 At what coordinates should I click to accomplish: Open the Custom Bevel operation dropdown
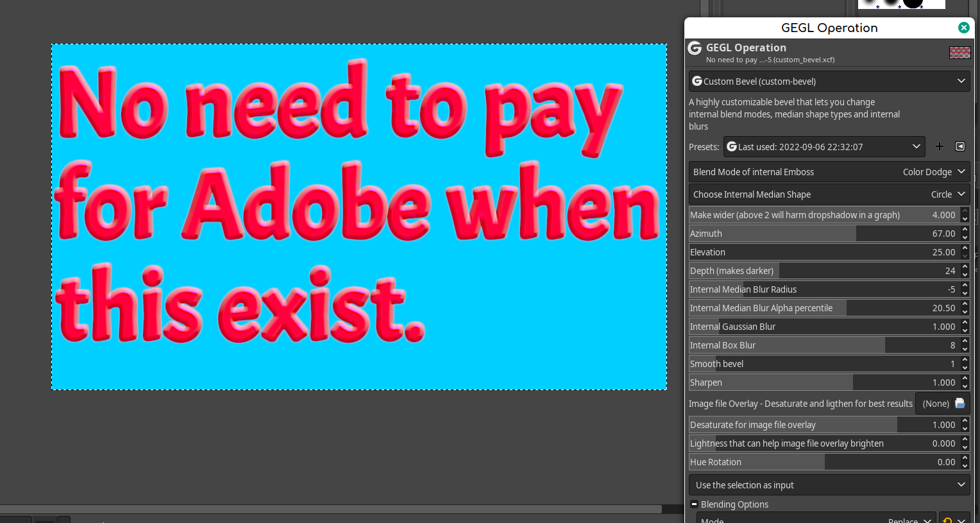point(829,81)
